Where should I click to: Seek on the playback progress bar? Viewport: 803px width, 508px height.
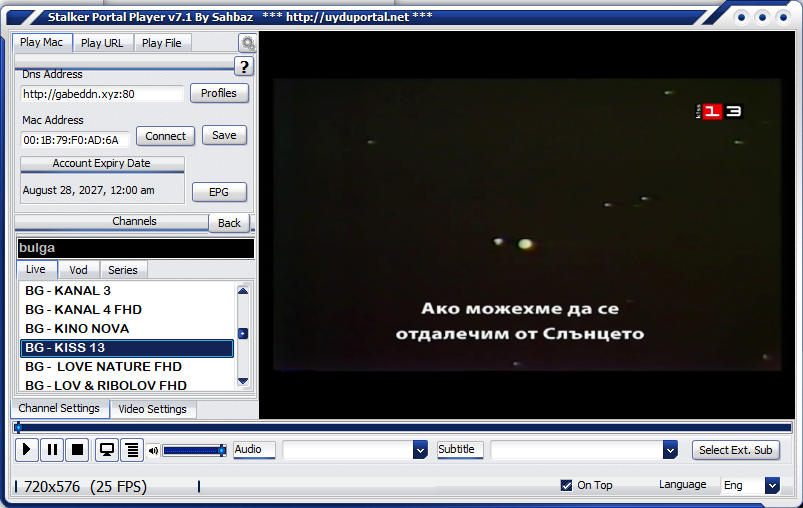403,427
